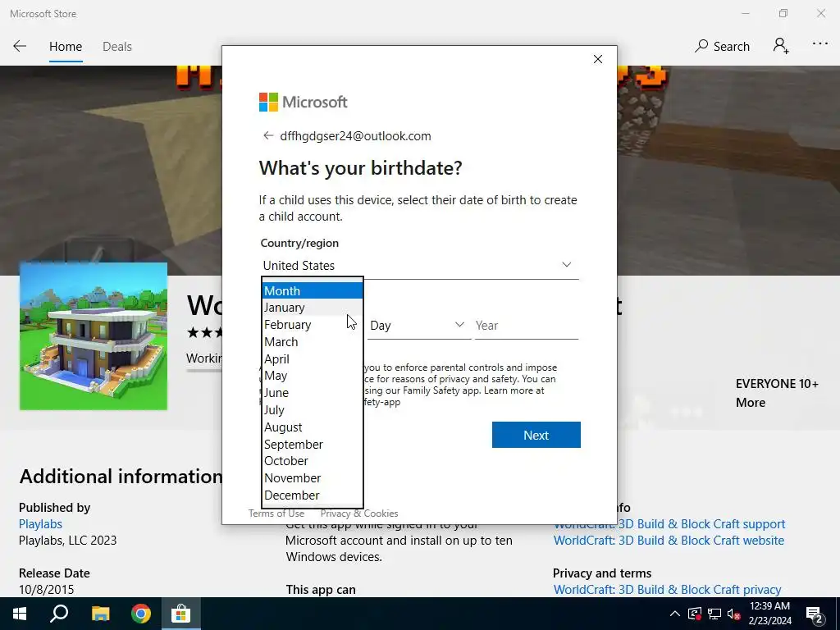Viewport: 840px width, 630px height.
Task: Click the Release Date 10/8/2015 value
Action: point(46,589)
